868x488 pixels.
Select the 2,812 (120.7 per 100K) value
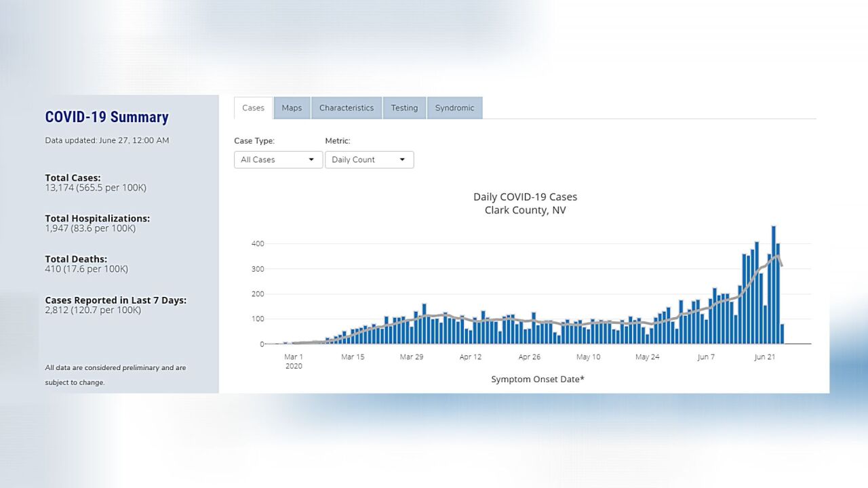pos(93,310)
